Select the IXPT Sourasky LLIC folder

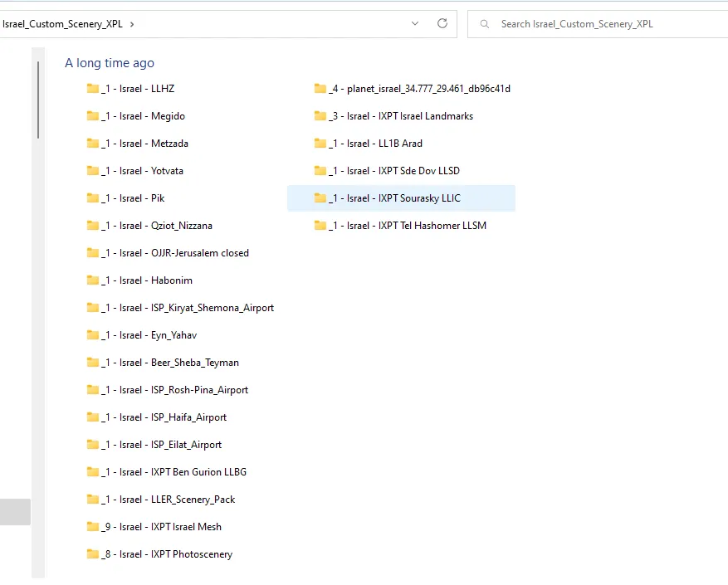point(394,198)
